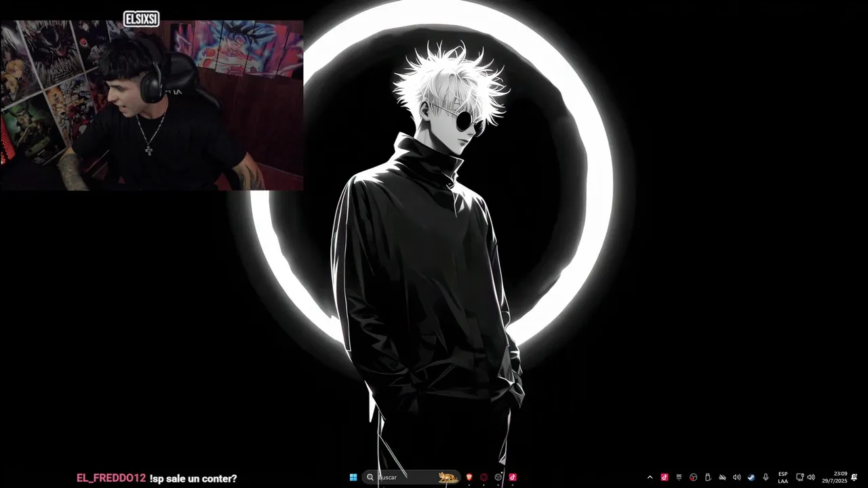Expand the hidden system tray icons chevron
Viewport: 868px width, 488px height.
[650, 477]
